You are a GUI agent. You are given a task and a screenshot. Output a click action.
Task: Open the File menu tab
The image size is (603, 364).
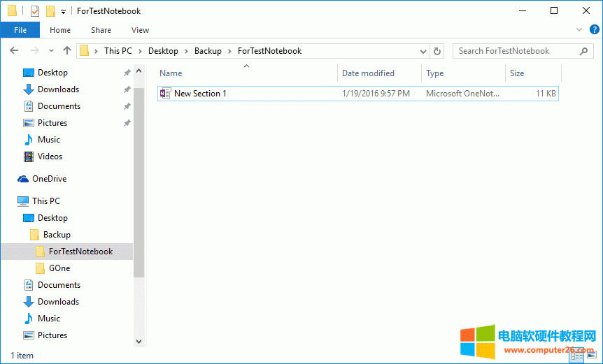click(20, 30)
